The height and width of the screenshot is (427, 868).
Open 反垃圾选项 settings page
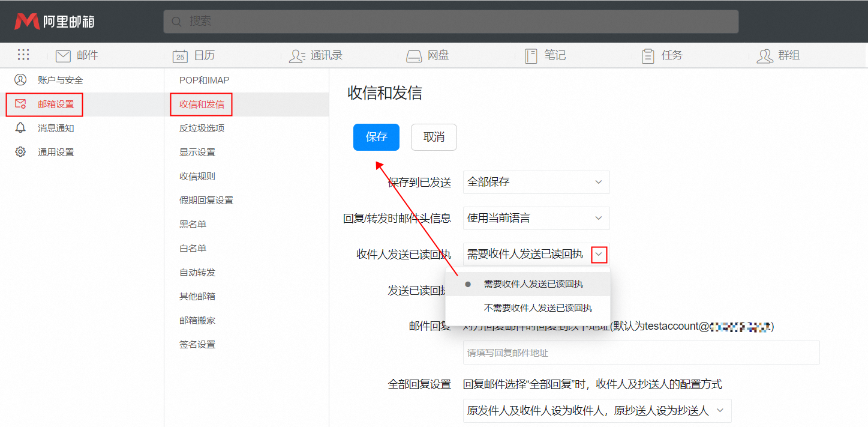(202, 128)
